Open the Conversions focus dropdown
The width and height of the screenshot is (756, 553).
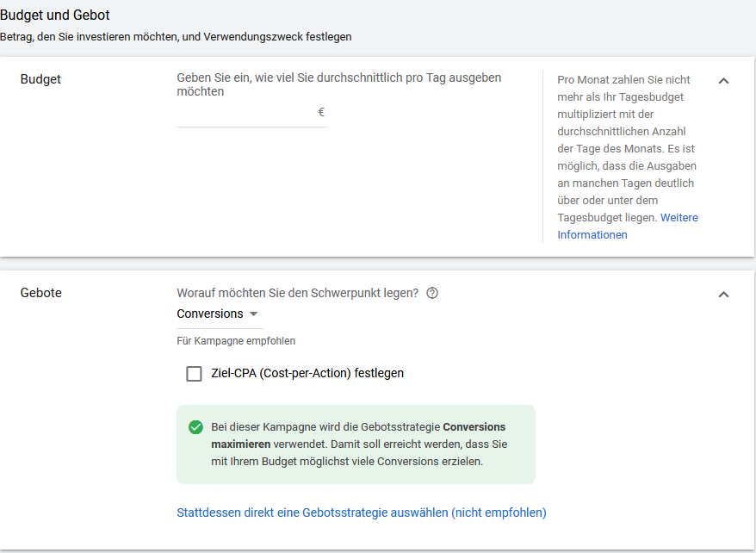[x=218, y=314]
